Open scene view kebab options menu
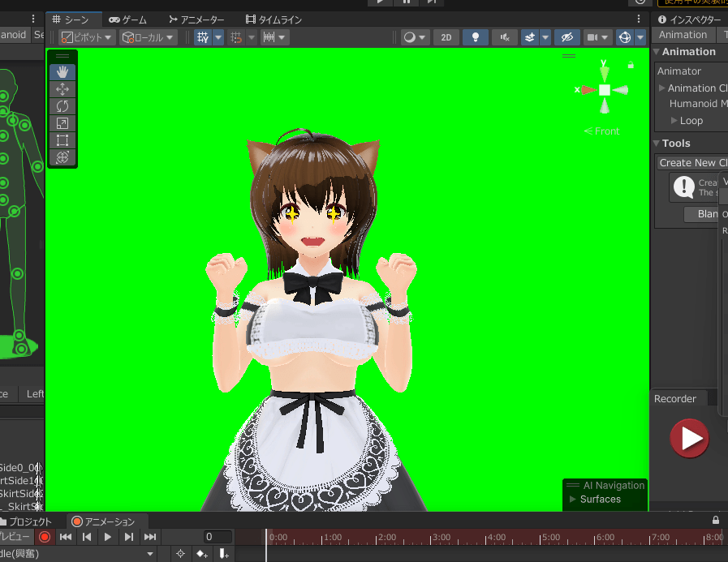The height and width of the screenshot is (562, 728). (x=639, y=19)
